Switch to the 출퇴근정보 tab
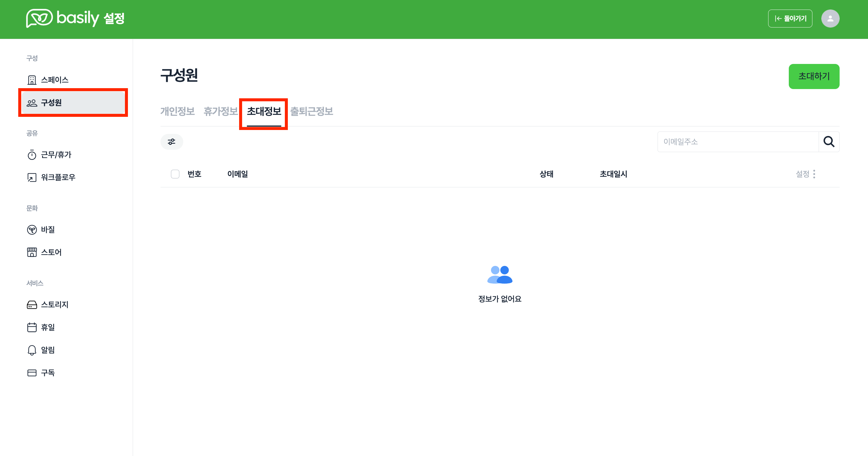Image resolution: width=868 pixels, height=456 pixels. pos(311,111)
